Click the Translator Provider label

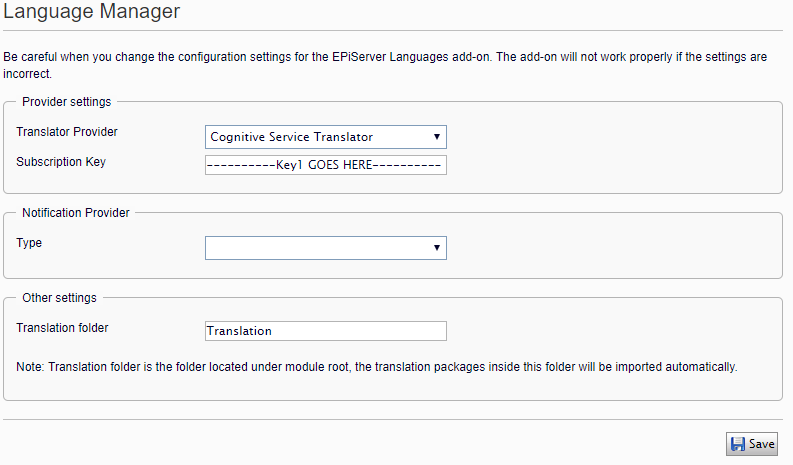[x=67, y=132]
